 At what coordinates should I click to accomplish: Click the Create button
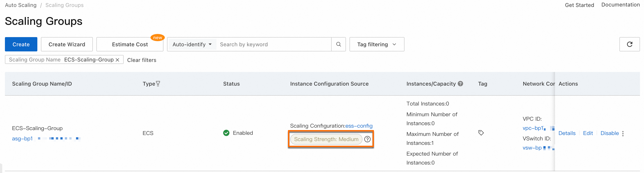pyautogui.click(x=21, y=44)
